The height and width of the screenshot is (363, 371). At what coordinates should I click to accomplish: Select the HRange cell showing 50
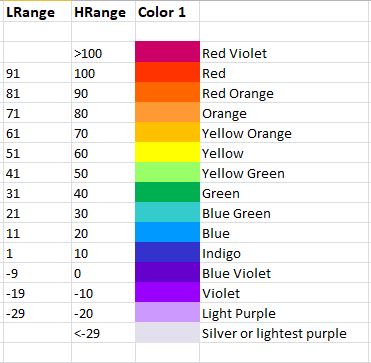pyautogui.click(x=103, y=172)
